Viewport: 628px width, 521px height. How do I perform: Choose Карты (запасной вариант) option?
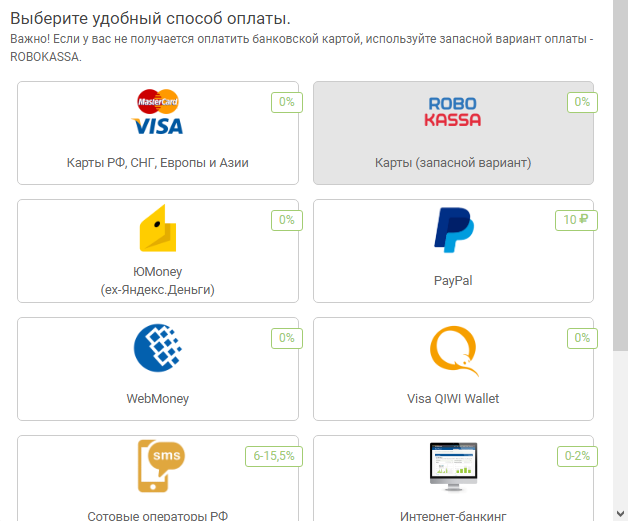453,163
